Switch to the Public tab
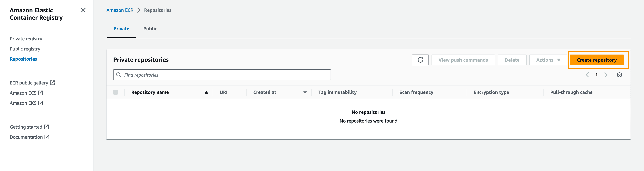This screenshot has height=171, width=644. coord(150,29)
